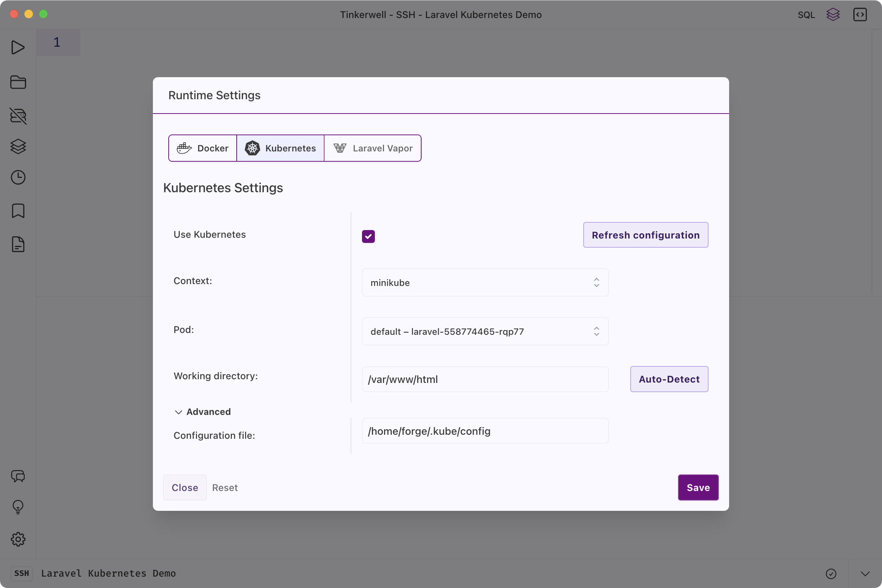Select the Kubernetes tab
The width and height of the screenshot is (882, 588).
(x=280, y=148)
